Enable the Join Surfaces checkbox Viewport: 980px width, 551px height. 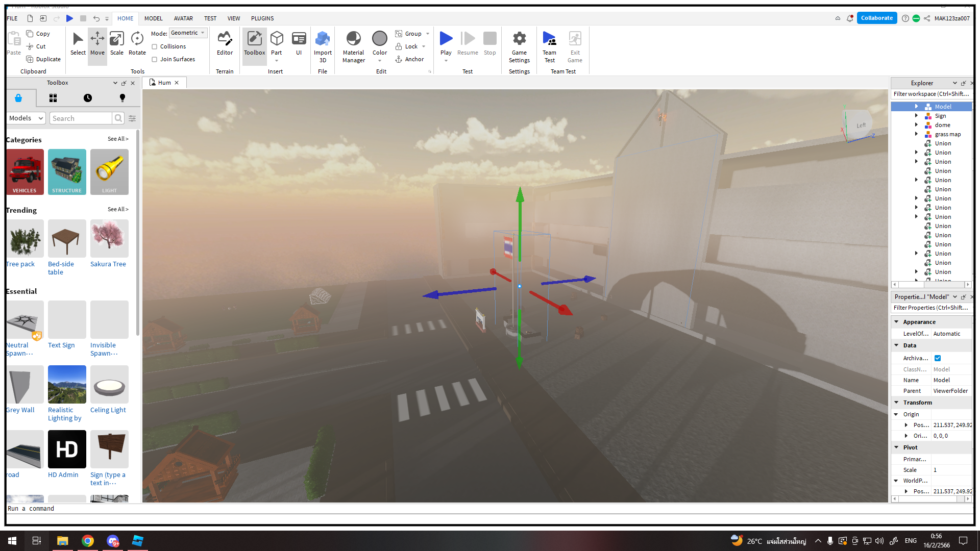pyautogui.click(x=154, y=60)
